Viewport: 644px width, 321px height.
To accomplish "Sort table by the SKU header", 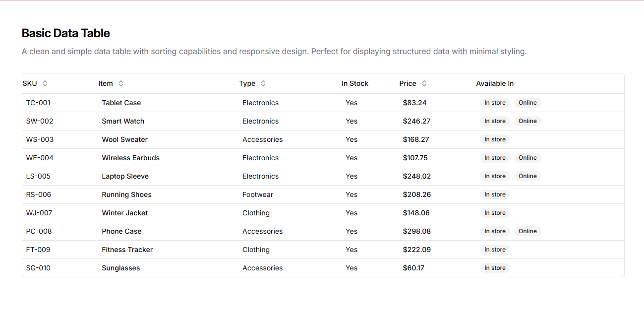I will tap(30, 83).
